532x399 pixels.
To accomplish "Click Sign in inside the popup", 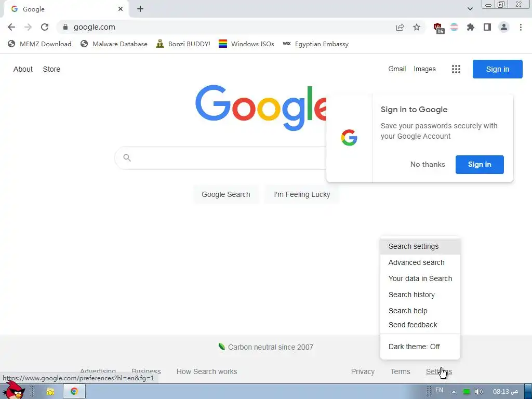I will 480,165.
